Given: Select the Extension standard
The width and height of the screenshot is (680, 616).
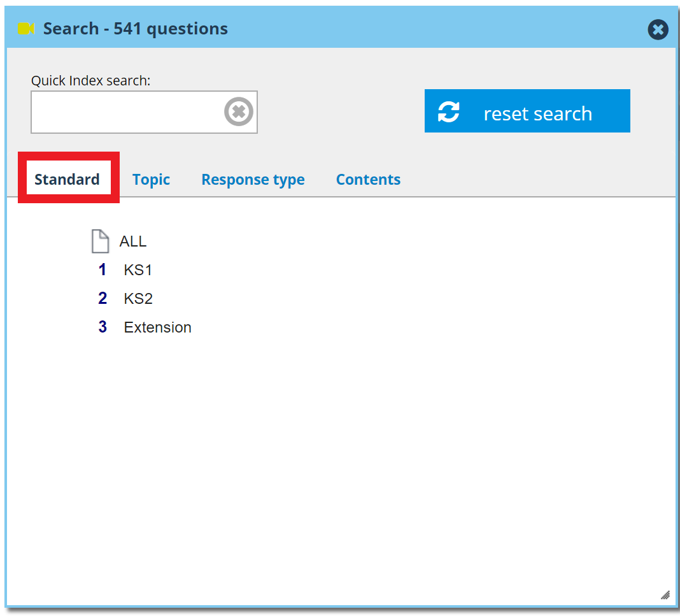Looking at the screenshot, I should point(157,327).
